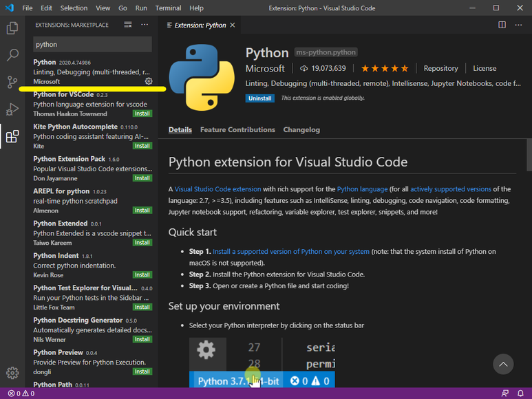Open the Visual Studio Code extension link

pos(217,189)
